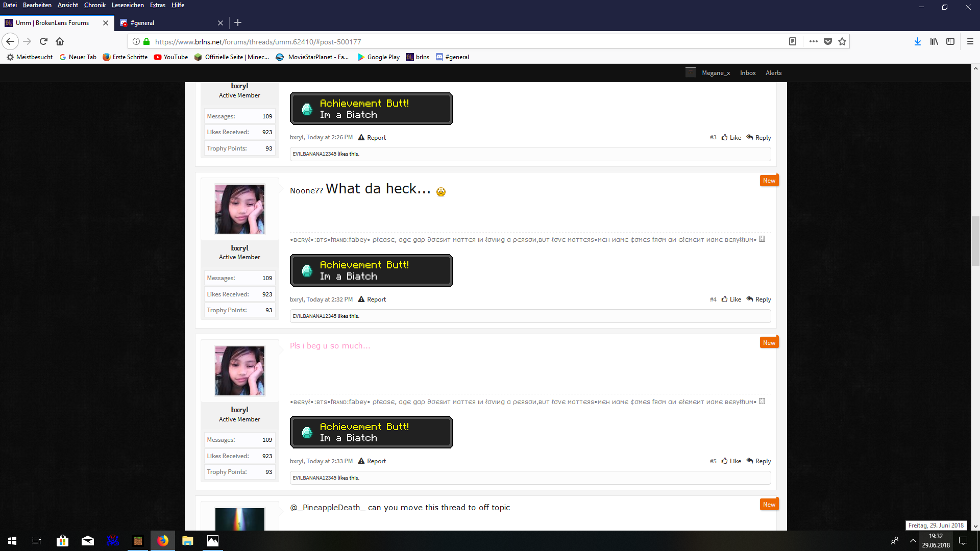Open Meistbesucht bookmark folder
The width and height of the screenshot is (980, 551).
pyautogui.click(x=30, y=57)
